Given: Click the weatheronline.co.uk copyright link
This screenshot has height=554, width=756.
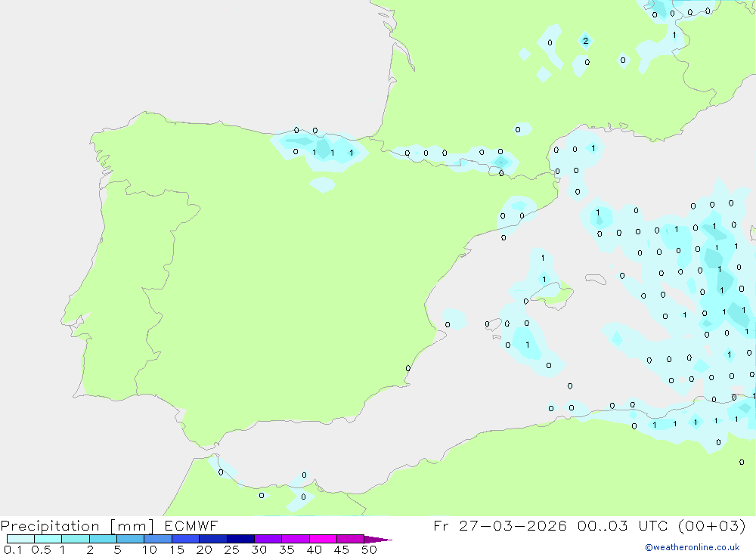Looking at the screenshot, I should [x=692, y=547].
